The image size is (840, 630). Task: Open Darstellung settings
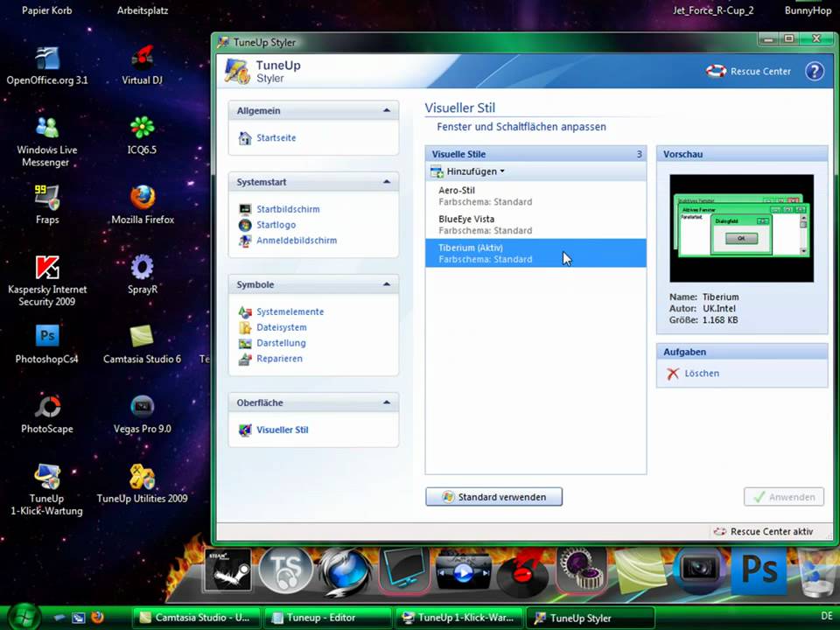pyautogui.click(x=281, y=343)
